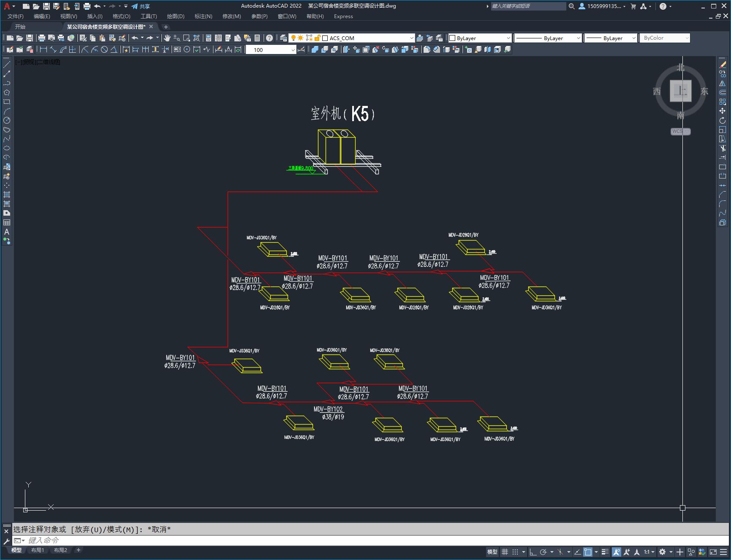731x560 pixels.
Task: Select the Mirror tool in Modify toolbar
Action: (723, 83)
